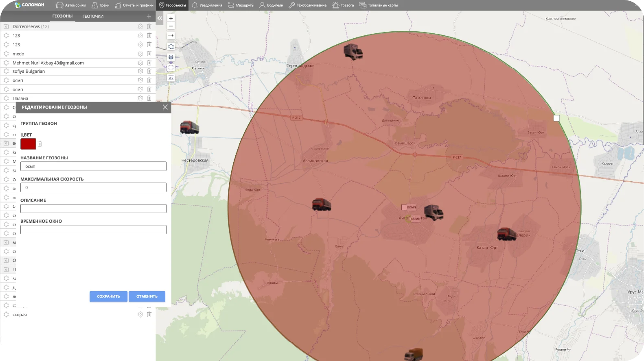Toggle visibility of Палана geozone
This screenshot has width=644, height=361.
(6, 98)
